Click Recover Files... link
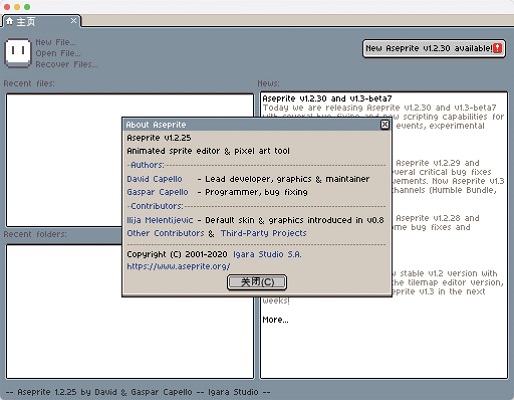The width and height of the screenshot is (514, 400). click(67, 64)
